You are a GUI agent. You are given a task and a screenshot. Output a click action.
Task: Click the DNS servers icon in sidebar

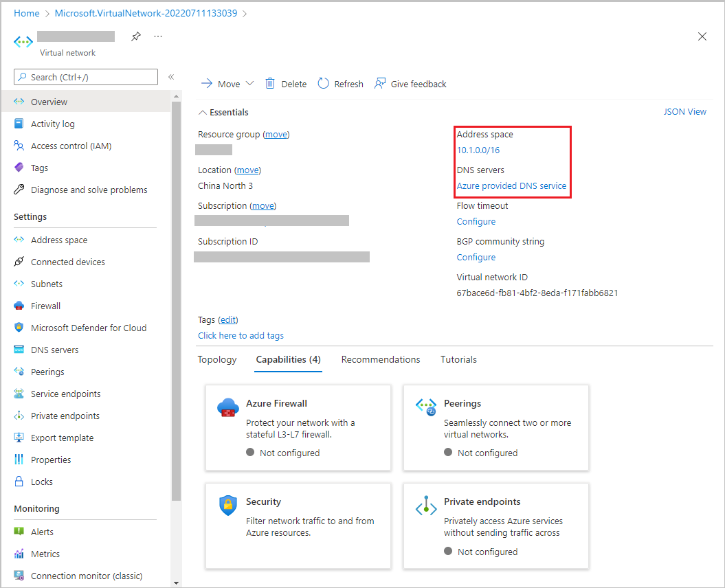[x=19, y=350]
